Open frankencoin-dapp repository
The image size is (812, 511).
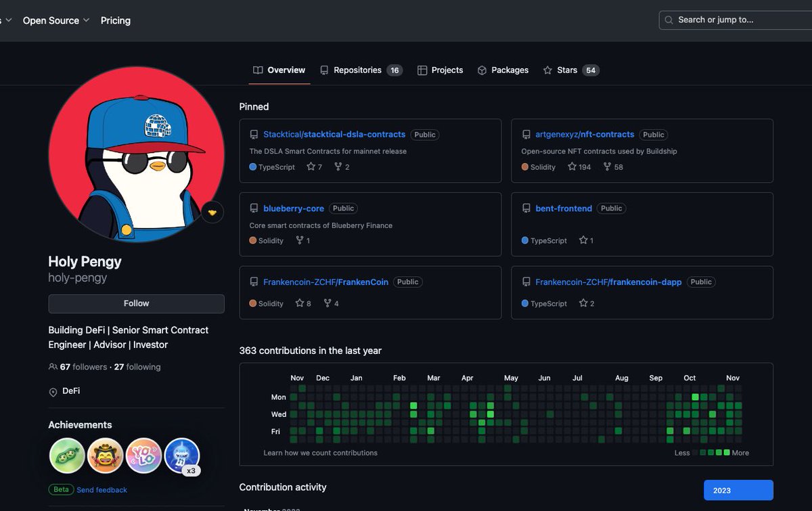click(x=608, y=282)
